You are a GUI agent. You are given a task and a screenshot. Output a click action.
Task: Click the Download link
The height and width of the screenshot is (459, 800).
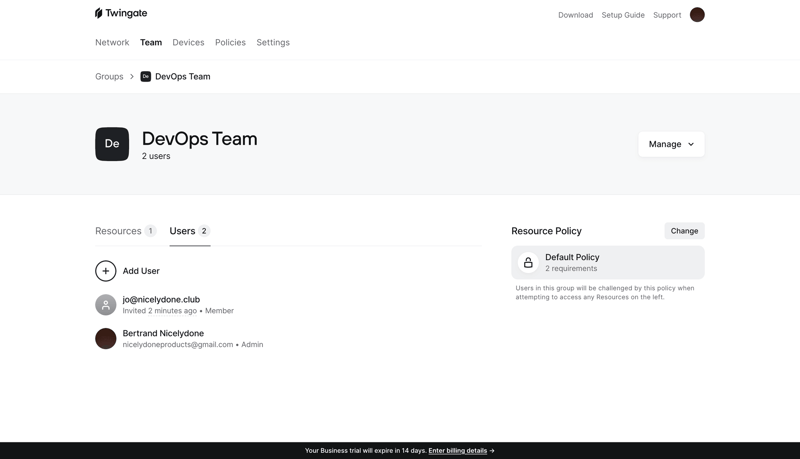coord(576,15)
